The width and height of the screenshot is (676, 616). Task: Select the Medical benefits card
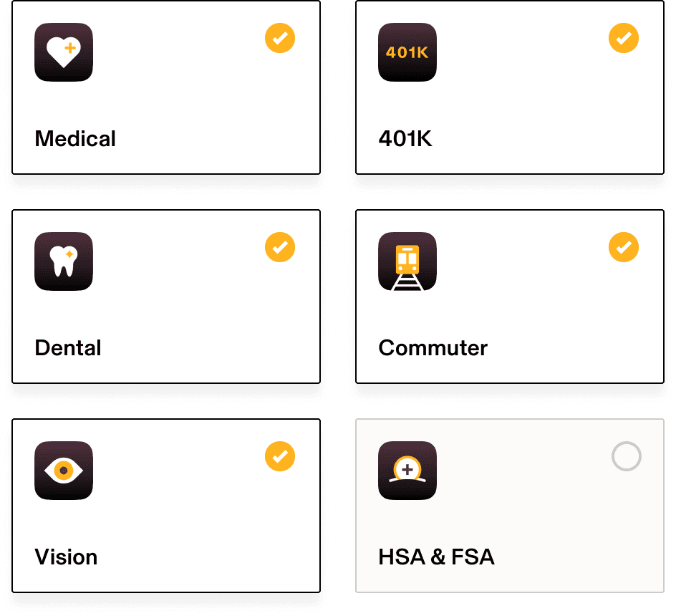[x=165, y=88]
